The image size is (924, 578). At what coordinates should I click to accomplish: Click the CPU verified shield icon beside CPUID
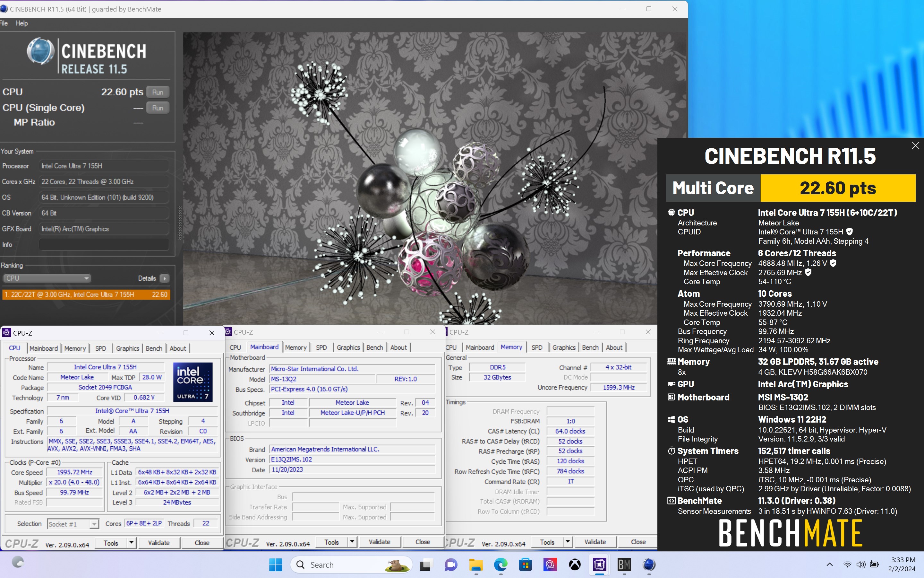coord(850,232)
